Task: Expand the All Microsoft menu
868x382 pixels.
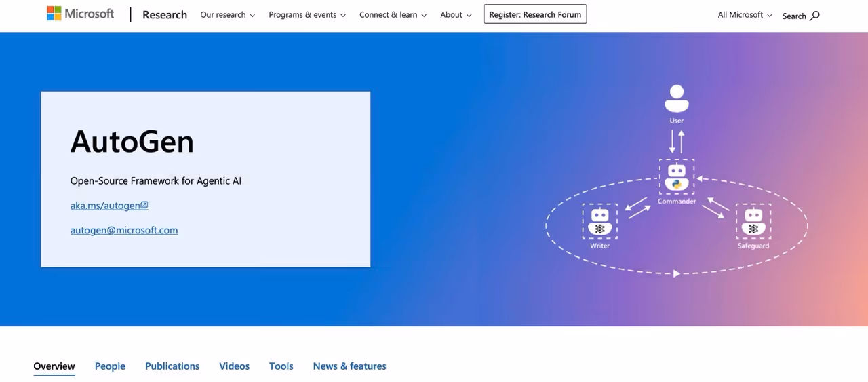Action: [x=745, y=14]
